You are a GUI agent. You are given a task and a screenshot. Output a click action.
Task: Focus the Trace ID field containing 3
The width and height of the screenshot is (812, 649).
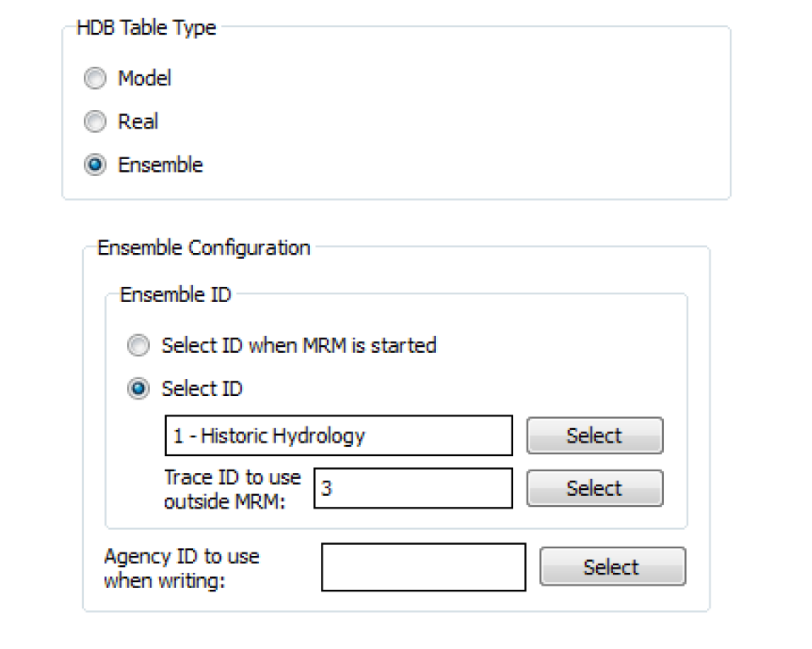tap(412, 488)
